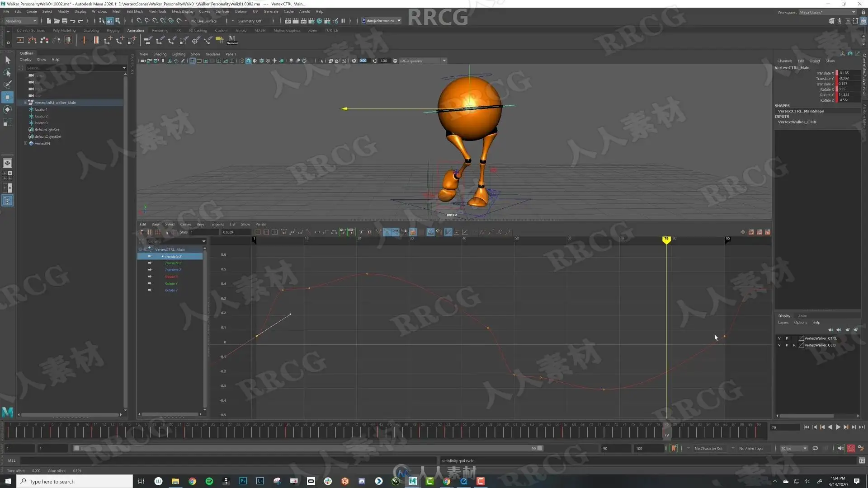Image resolution: width=868 pixels, height=488 pixels.
Task: Switch to the Rigging shelf tab
Action: pos(113,30)
